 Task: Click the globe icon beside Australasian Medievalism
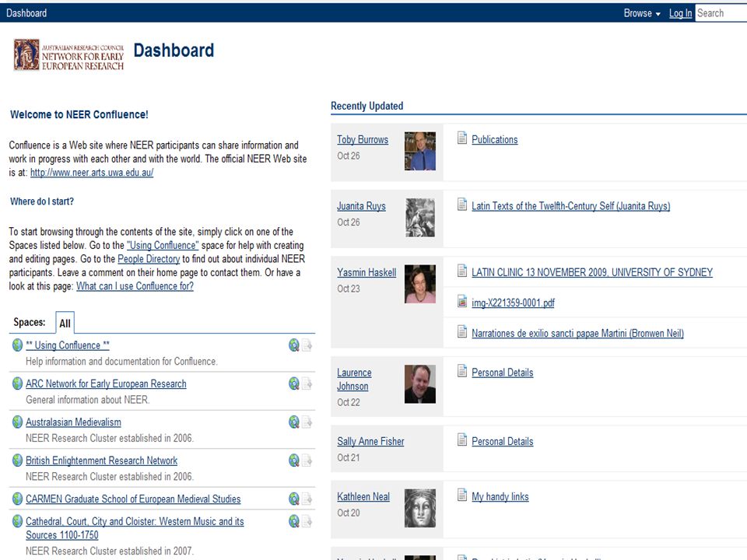(x=17, y=422)
